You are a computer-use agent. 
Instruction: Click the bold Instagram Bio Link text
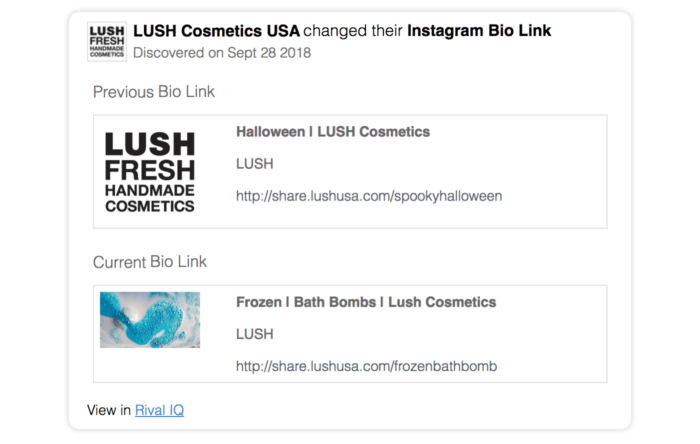click(478, 31)
